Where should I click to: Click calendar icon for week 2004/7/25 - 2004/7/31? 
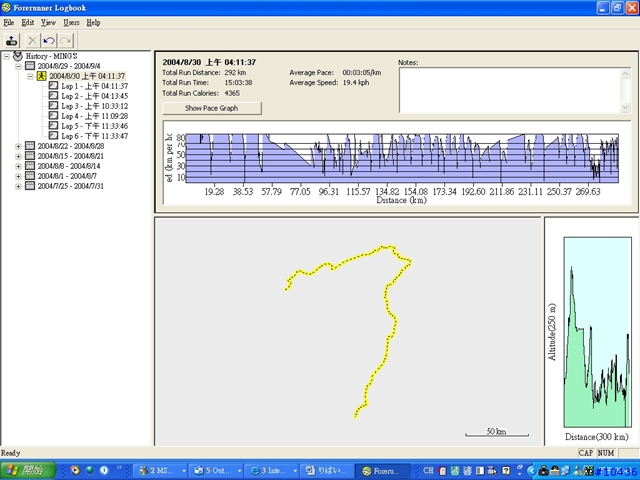(x=30, y=186)
